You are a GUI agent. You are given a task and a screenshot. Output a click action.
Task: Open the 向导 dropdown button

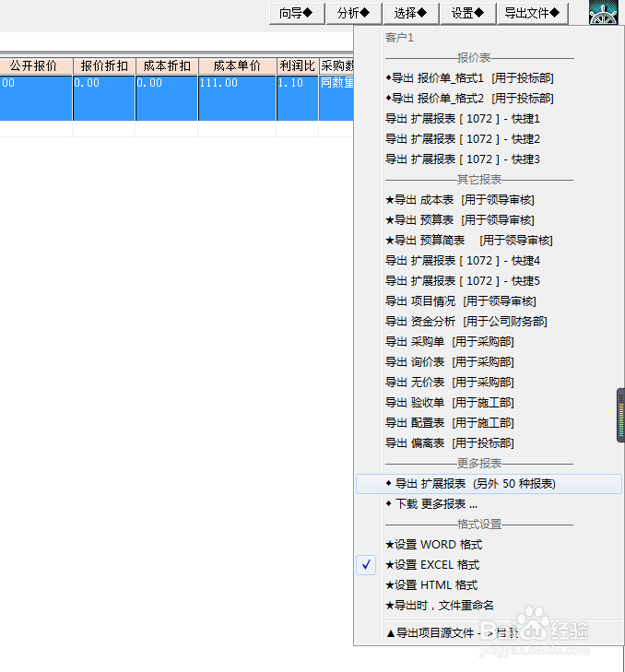click(297, 13)
